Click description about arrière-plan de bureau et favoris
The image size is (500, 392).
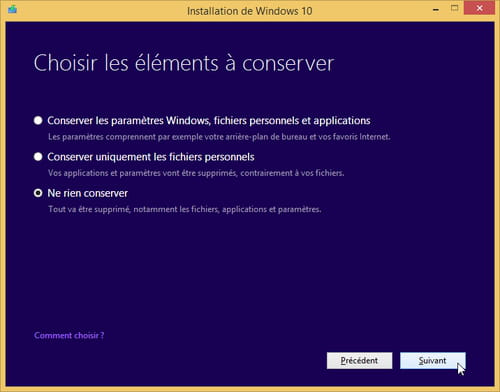click(219, 137)
